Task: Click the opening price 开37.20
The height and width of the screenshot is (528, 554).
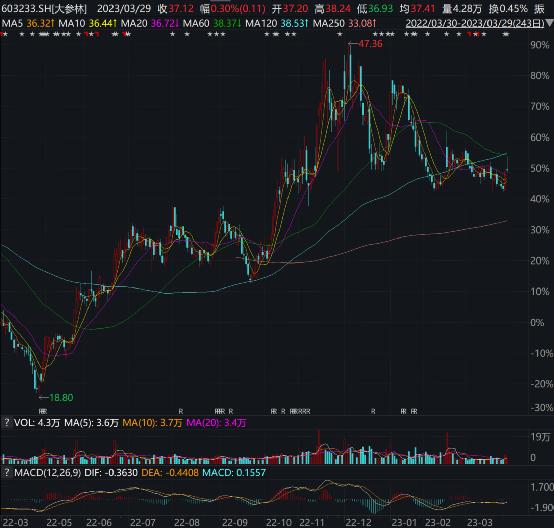Action: (x=290, y=8)
